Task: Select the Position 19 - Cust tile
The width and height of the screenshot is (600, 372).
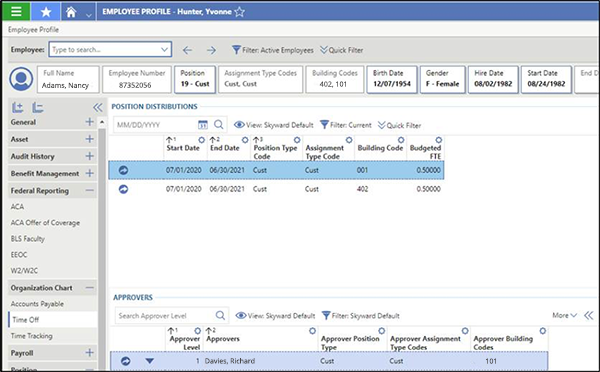Action: (x=195, y=79)
